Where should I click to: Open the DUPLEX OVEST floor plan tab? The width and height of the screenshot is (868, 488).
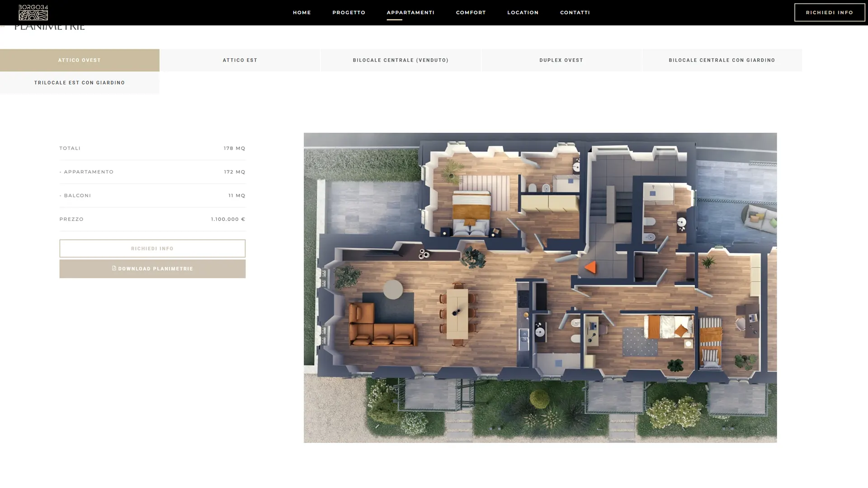[561, 60]
